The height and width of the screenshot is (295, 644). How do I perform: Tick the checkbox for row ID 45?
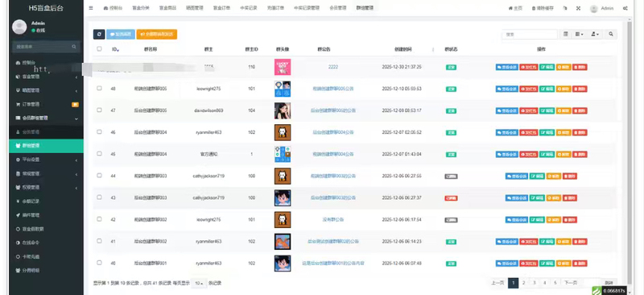99,153
